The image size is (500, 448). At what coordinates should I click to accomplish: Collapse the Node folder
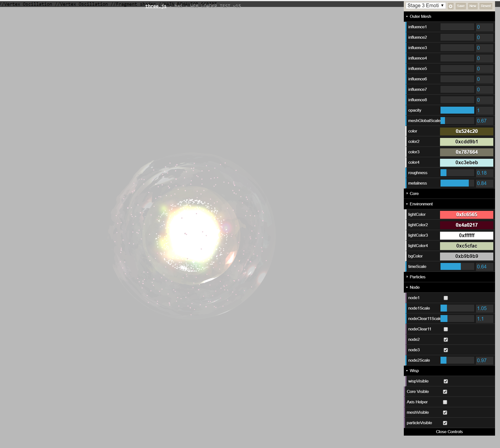tap(449, 287)
